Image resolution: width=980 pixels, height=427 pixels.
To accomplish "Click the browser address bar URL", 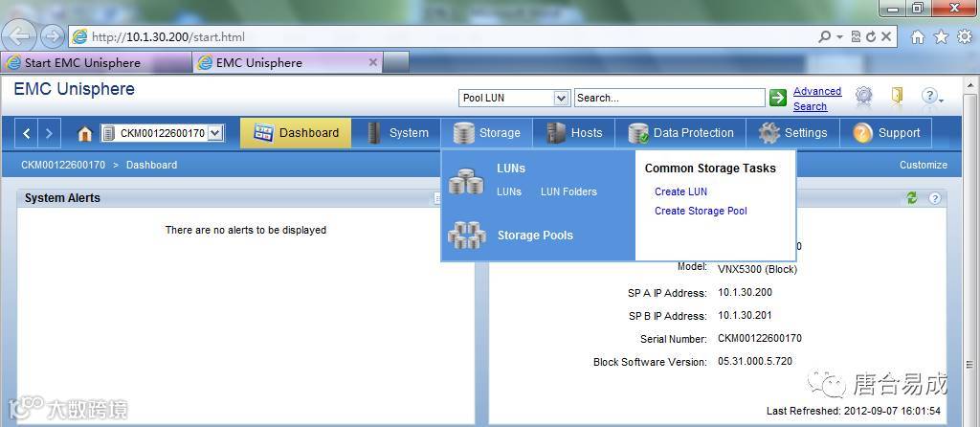I will (168, 37).
